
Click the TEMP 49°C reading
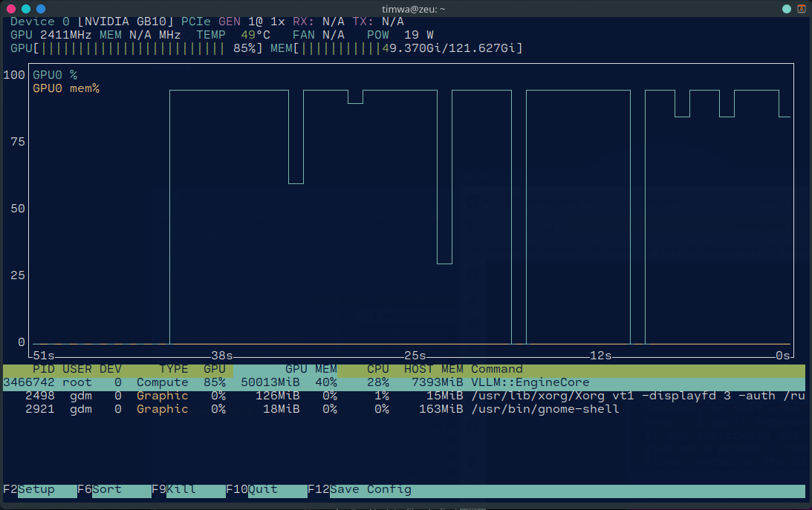point(233,35)
